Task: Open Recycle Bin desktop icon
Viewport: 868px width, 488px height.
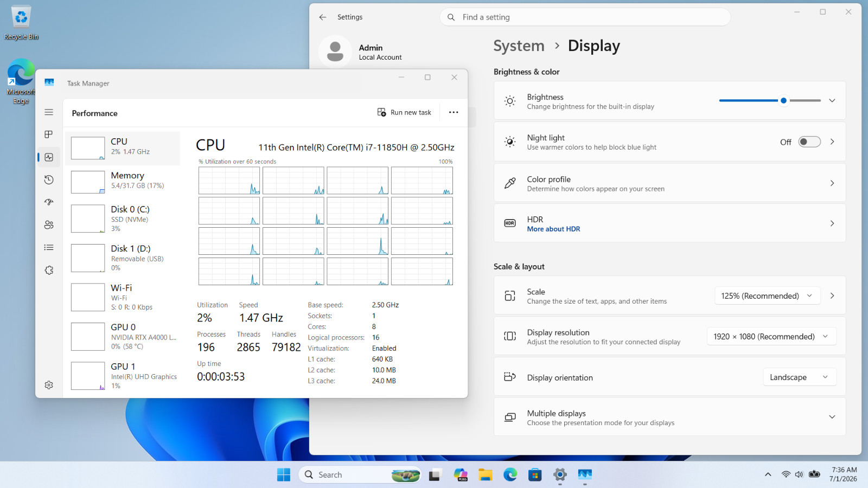Action: click(21, 23)
